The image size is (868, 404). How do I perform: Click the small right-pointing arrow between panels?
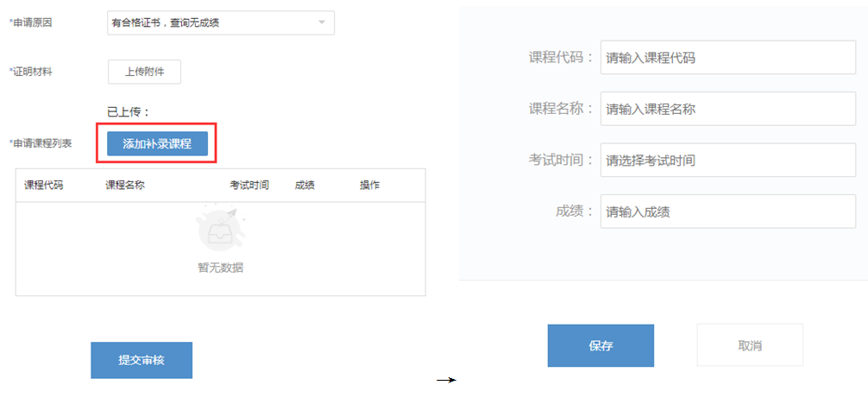pyautogui.click(x=446, y=380)
